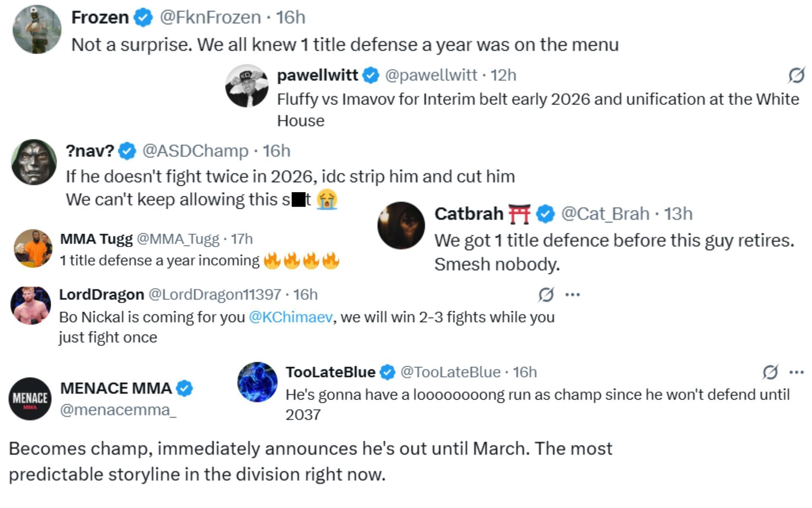The height and width of the screenshot is (508, 812).
Task: Click the @KChimaev mention link
Action: (x=289, y=317)
